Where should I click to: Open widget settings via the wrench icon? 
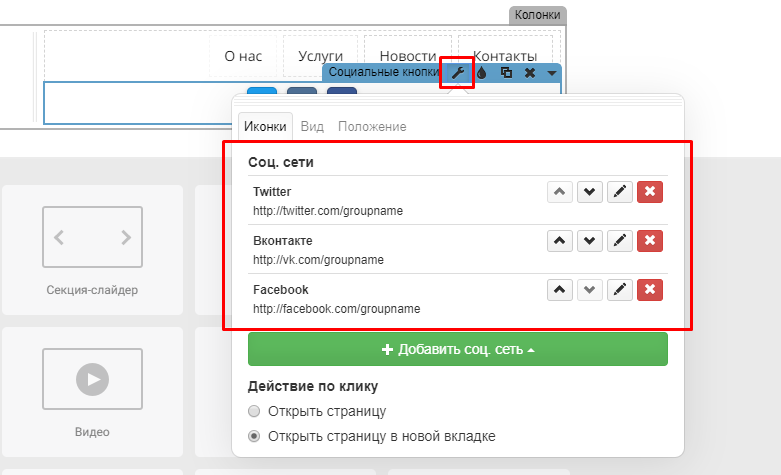click(x=457, y=73)
